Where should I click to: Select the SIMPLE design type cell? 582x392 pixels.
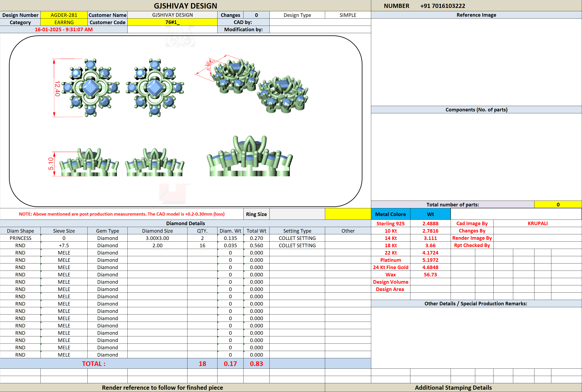click(x=348, y=15)
